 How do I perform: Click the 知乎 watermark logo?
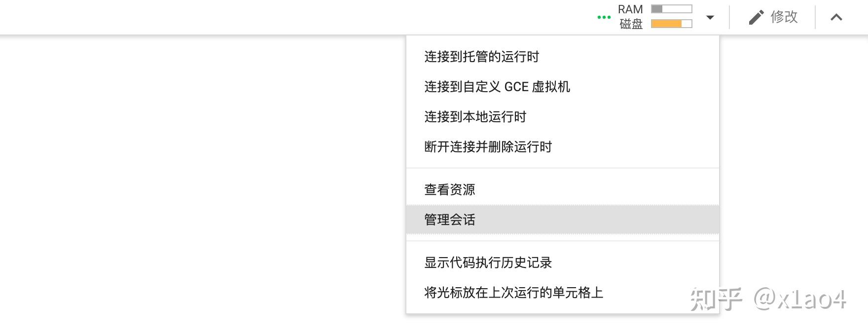[x=716, y=299]
